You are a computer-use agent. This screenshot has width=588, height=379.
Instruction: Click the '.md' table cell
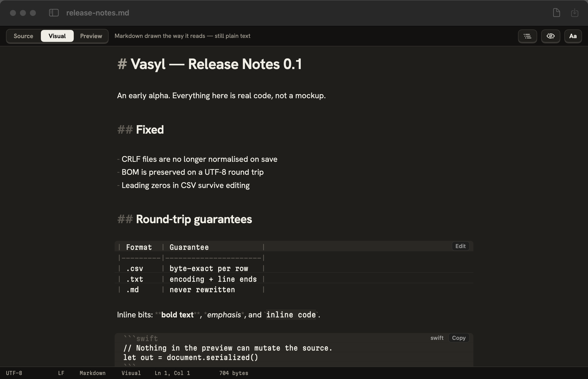coord(133,290)
